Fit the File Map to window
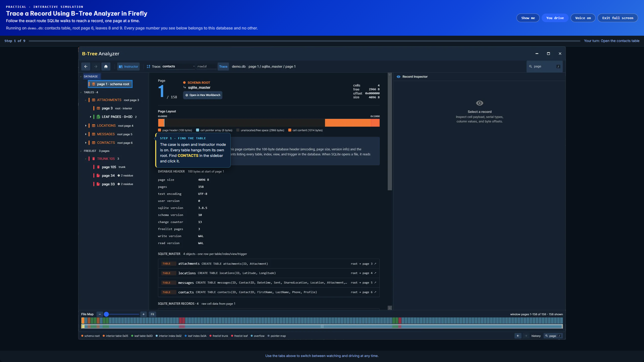 coord(153,314)
